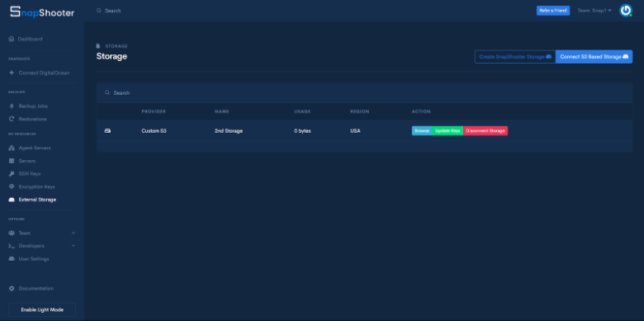This screenshot has height=321, width=644.
Task: Click the USAGE column header
Action: 302,111
